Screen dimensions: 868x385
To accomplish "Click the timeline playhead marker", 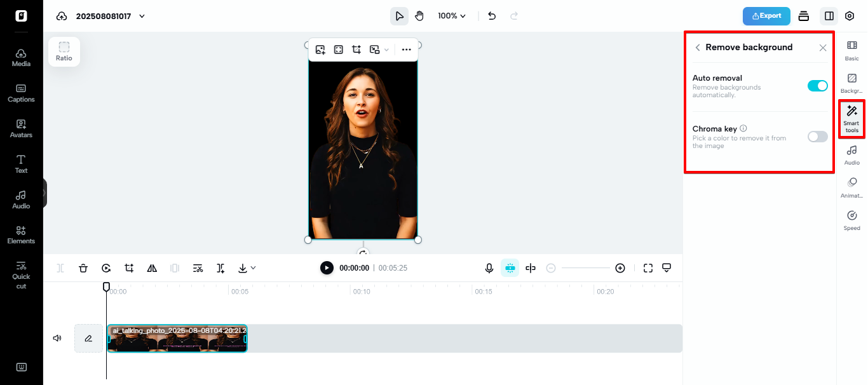I will 106,287.
